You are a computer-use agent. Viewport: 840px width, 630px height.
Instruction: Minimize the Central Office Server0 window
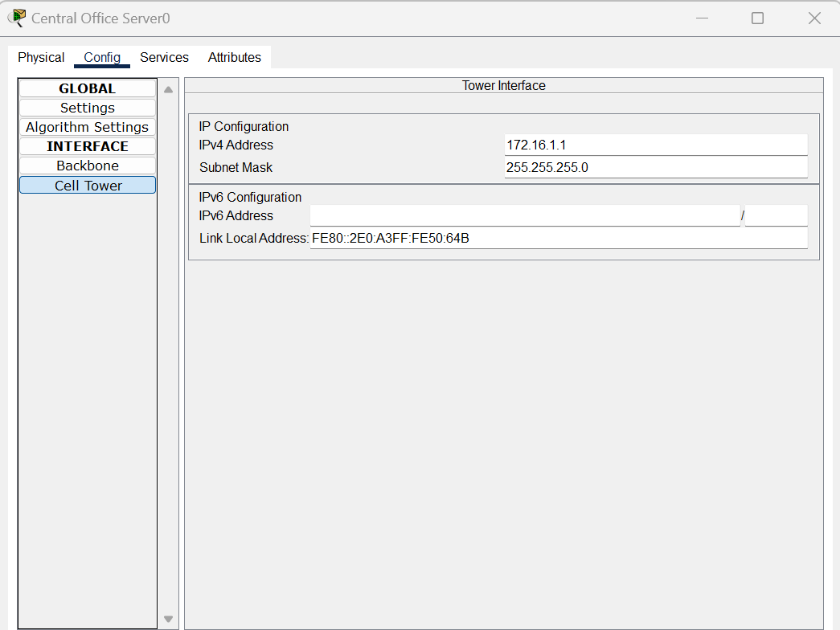702,18
